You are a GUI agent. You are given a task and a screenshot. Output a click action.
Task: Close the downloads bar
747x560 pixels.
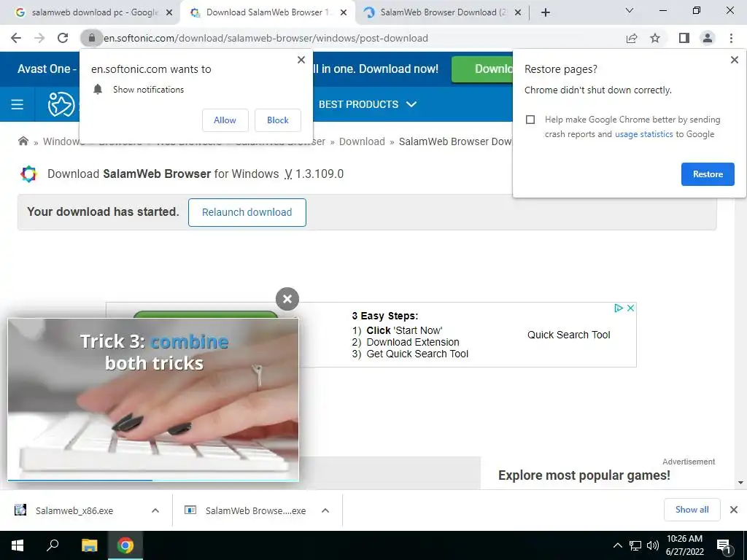point(734,510)
